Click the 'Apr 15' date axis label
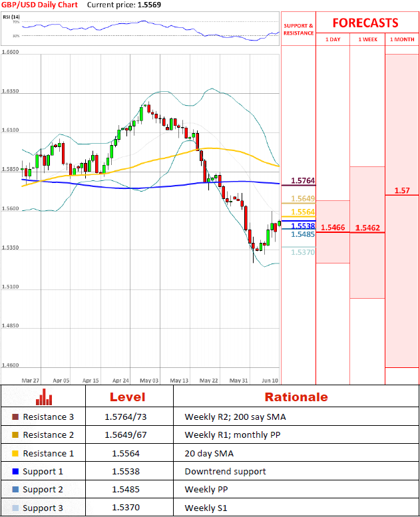The image size is (420, 517). 91,380
